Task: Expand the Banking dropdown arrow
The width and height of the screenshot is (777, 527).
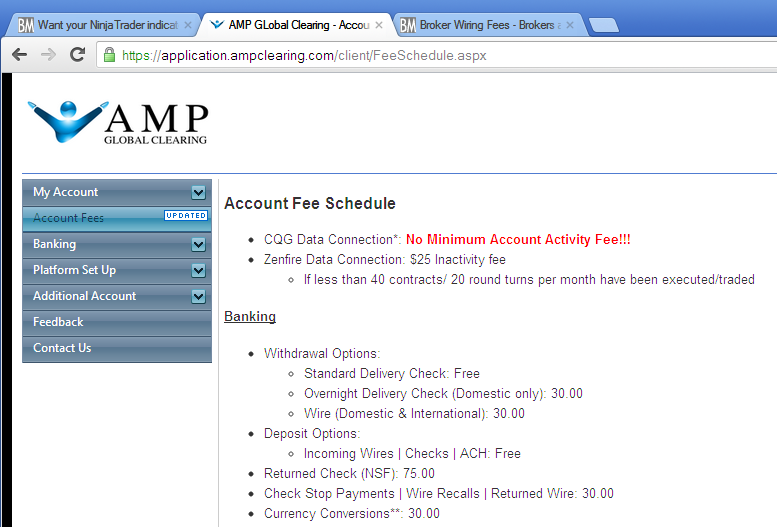Action: 198,244
